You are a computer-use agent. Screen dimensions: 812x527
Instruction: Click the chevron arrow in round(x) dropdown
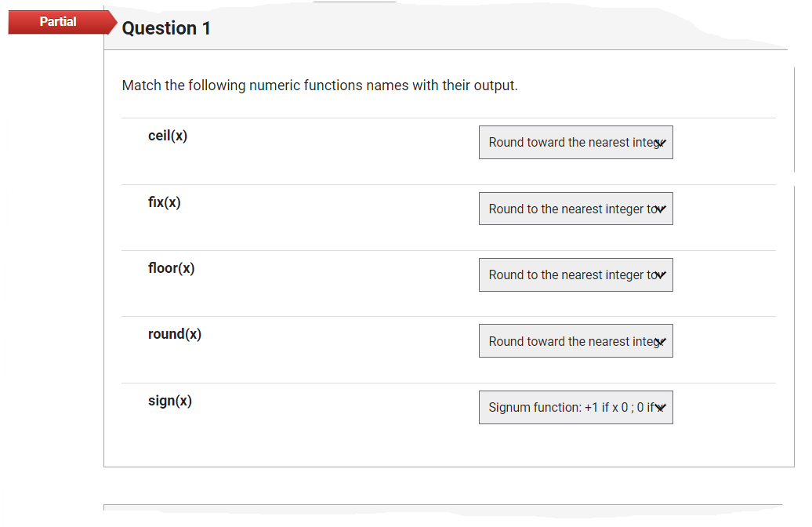tap(660, 342)
